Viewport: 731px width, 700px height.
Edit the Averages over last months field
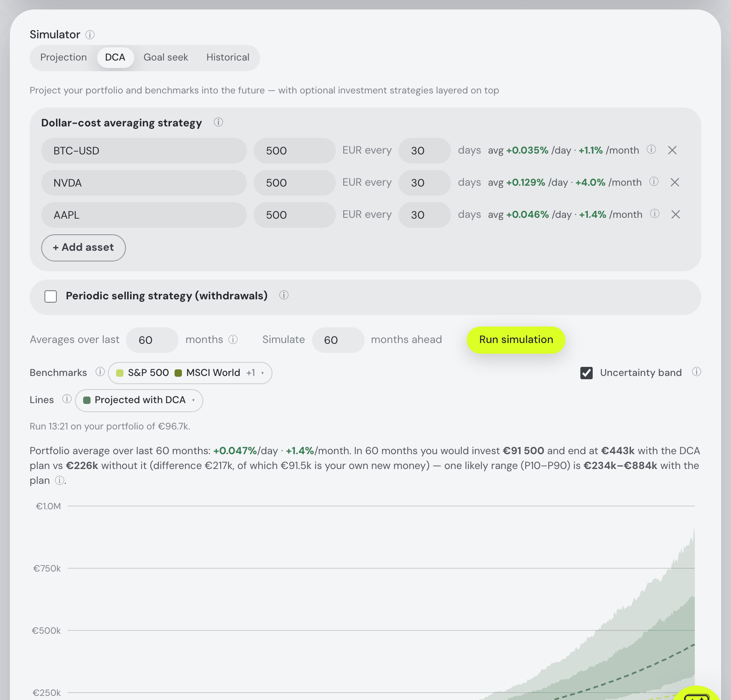click(152, 340)
